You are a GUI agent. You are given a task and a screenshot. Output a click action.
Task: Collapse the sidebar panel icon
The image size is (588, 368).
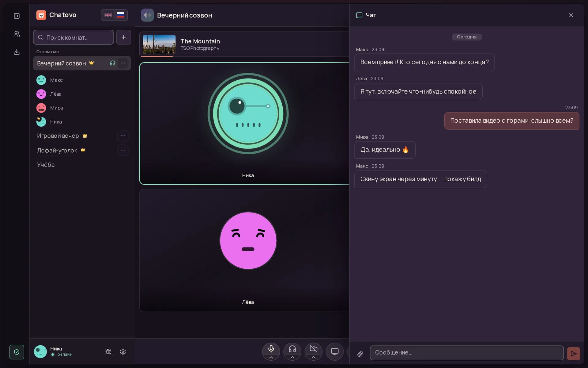(17, 16)
